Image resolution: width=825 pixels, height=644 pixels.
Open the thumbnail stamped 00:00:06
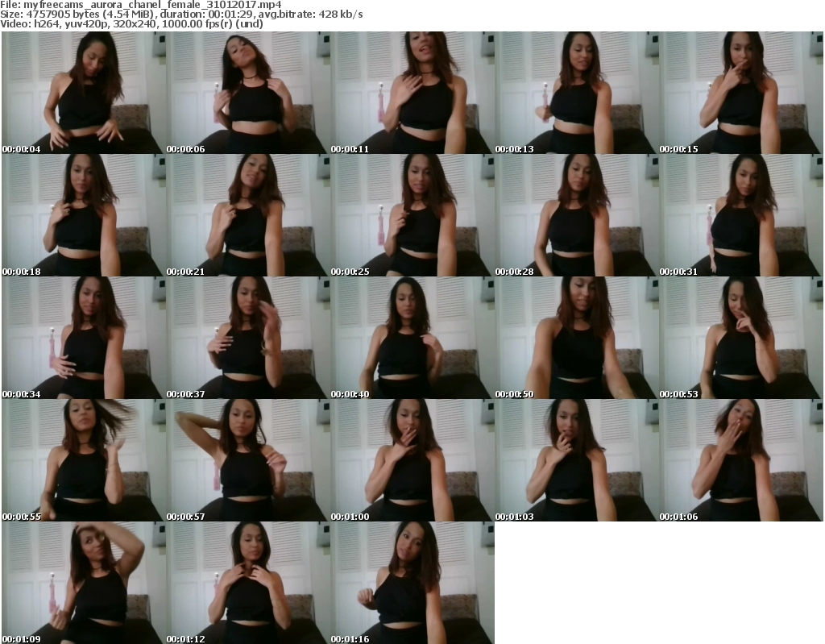[248, 92]
